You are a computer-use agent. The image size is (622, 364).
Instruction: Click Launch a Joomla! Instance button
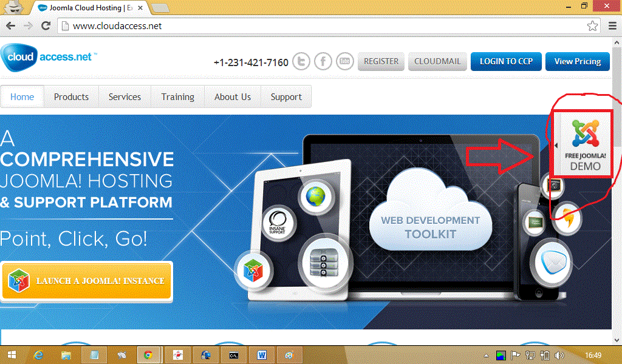coord(86,281)
